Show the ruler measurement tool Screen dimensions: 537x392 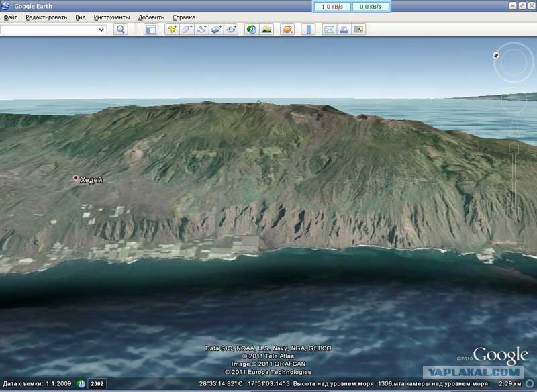pos(308,30)
